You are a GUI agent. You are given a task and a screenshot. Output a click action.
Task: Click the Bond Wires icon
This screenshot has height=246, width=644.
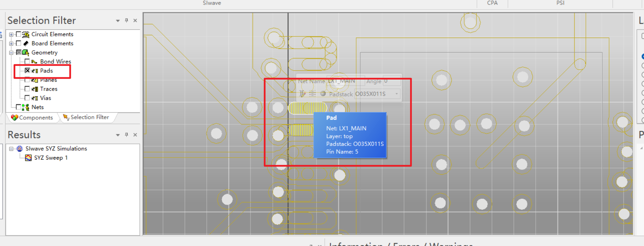(34, 61)
